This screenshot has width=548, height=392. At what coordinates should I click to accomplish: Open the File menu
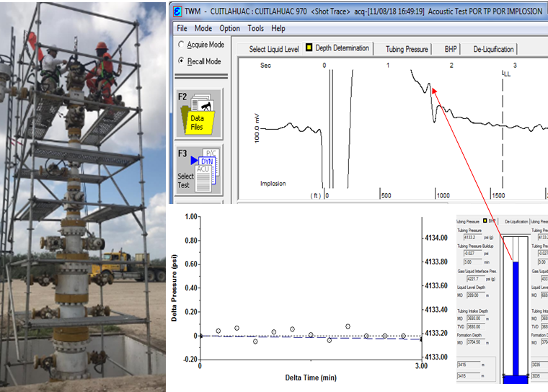(182, 28)
